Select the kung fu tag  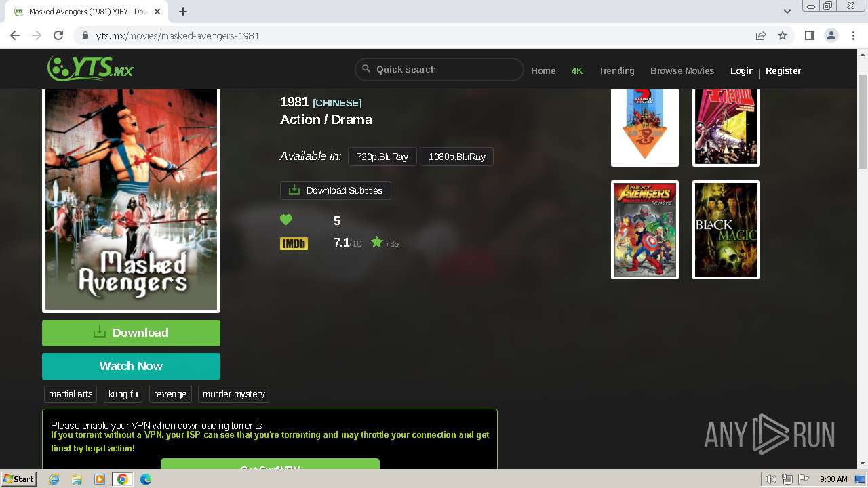click(x=123, y=394)
